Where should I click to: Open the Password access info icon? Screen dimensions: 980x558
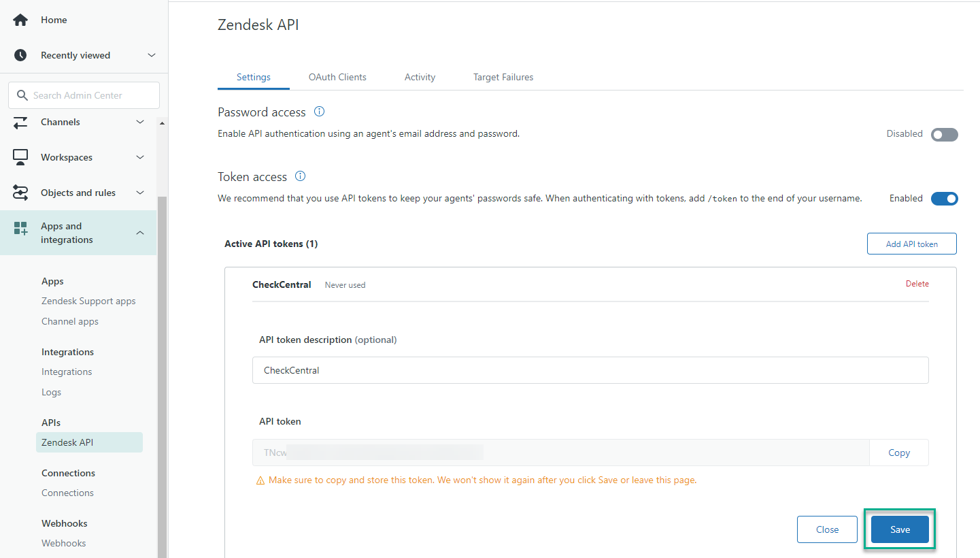point(319,112)
